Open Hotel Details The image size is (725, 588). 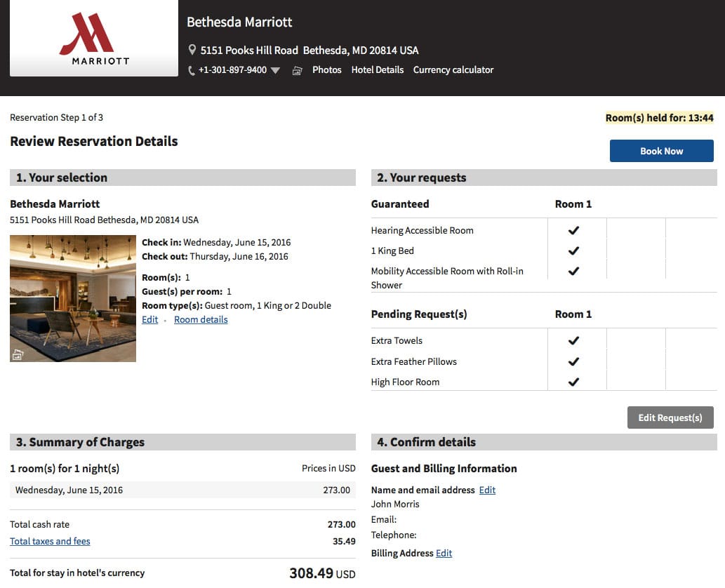point(377,69)
